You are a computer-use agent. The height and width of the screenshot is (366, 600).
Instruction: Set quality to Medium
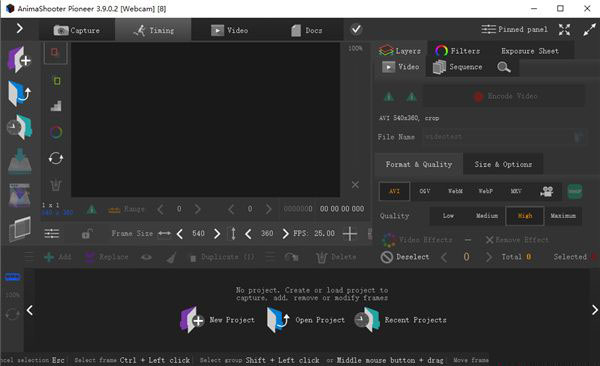(487, 216)
